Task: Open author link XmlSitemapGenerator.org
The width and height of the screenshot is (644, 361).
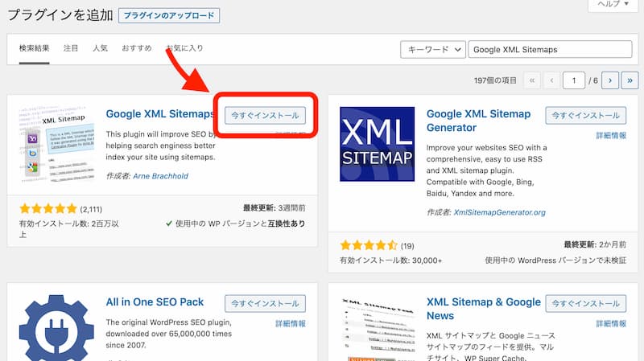Action: tap(499, 212)
